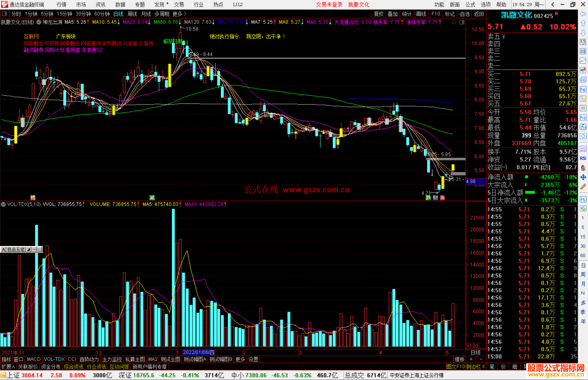Click the FS sidebar icon
588x380 pixels.
[583, 199]
